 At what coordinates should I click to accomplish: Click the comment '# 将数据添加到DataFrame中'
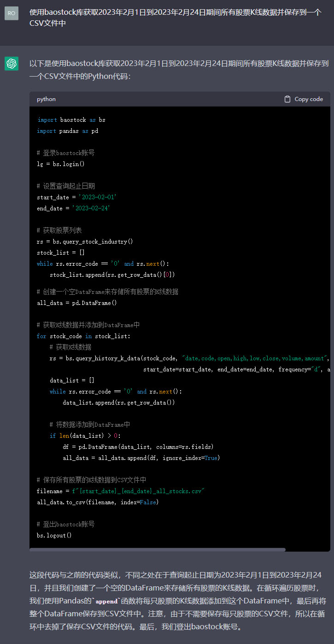(x=90, y=424)
